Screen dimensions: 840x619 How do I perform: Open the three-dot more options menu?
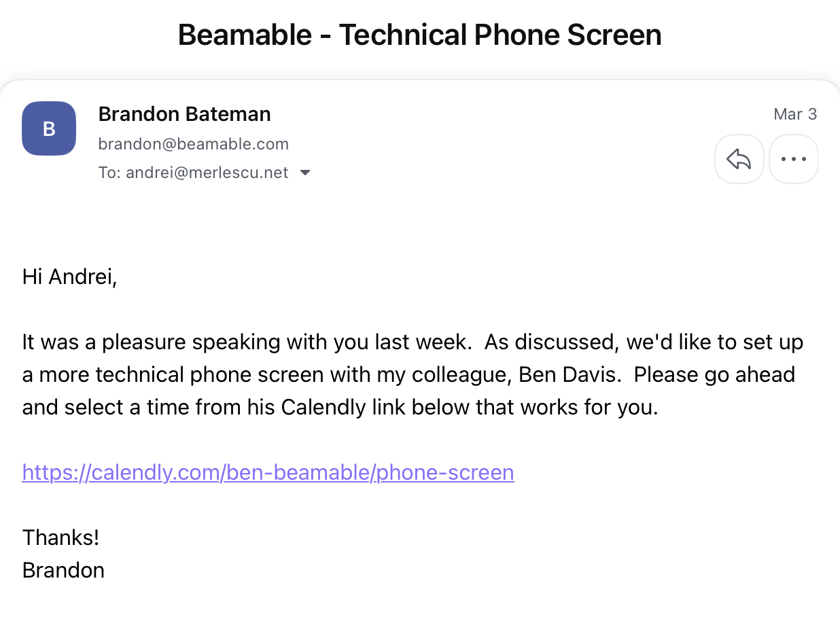click(x=793, y=159)
